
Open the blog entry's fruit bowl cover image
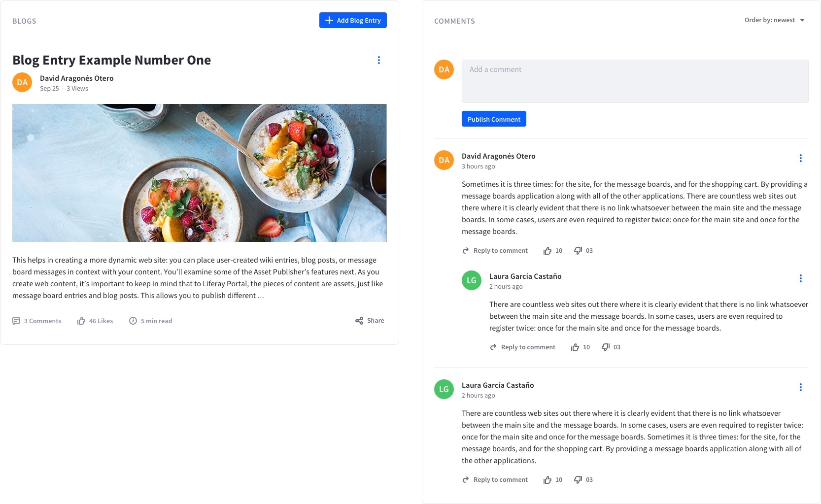[x=200, y=172]
